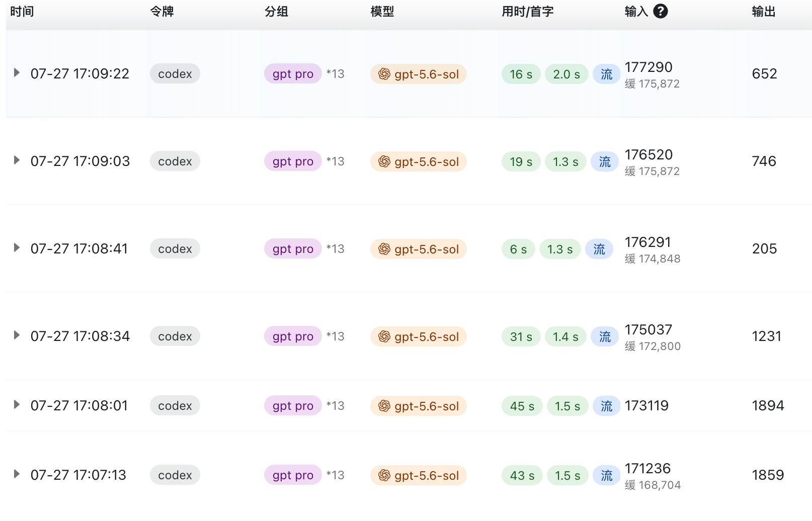812x521 pixels.
Task: Click the 用时/首字 column header
Action: (x=528, y=12)
